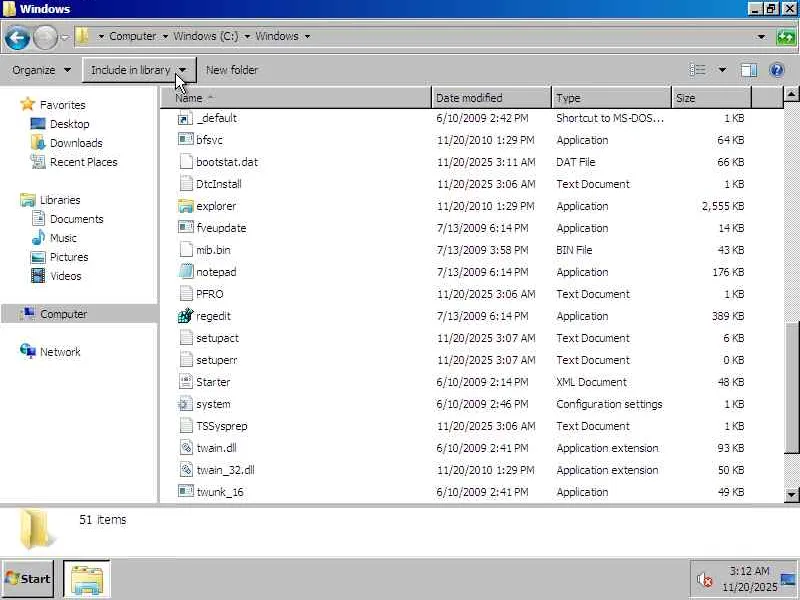Click the Music library note icon
The width and height of the screenshot is (800, 600).
[38, 238]
